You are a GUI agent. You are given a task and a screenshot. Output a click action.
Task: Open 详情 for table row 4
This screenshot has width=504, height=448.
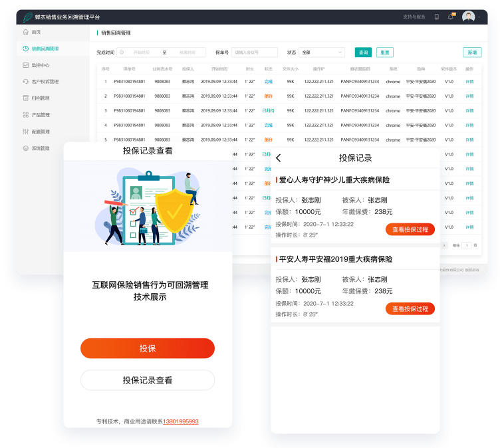tap(469, 125)
